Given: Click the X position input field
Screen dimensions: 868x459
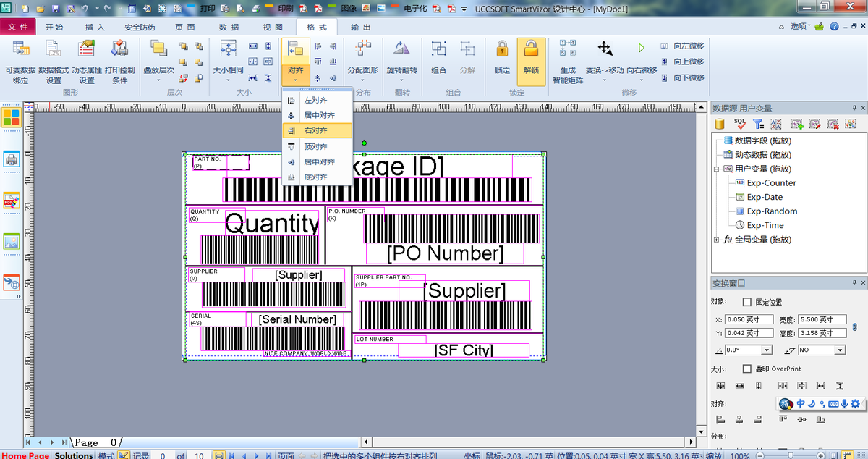Looking at the screenshot, I should pyautogui.click(x=749, y=320).
